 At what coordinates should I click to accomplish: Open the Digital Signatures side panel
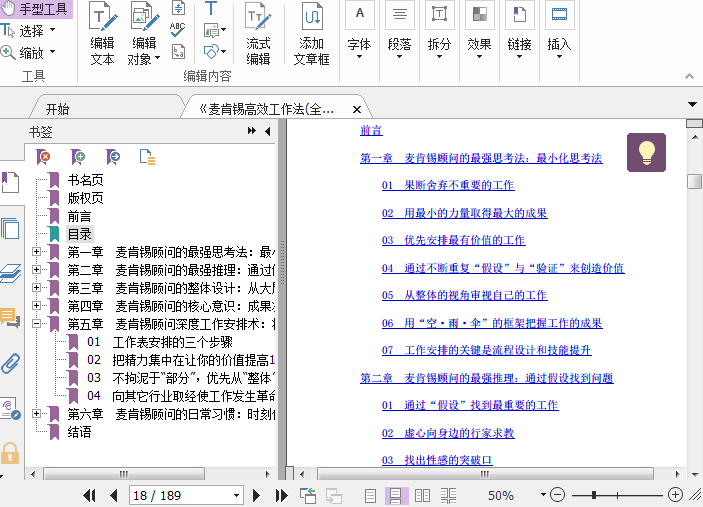[x=10, y=408]
